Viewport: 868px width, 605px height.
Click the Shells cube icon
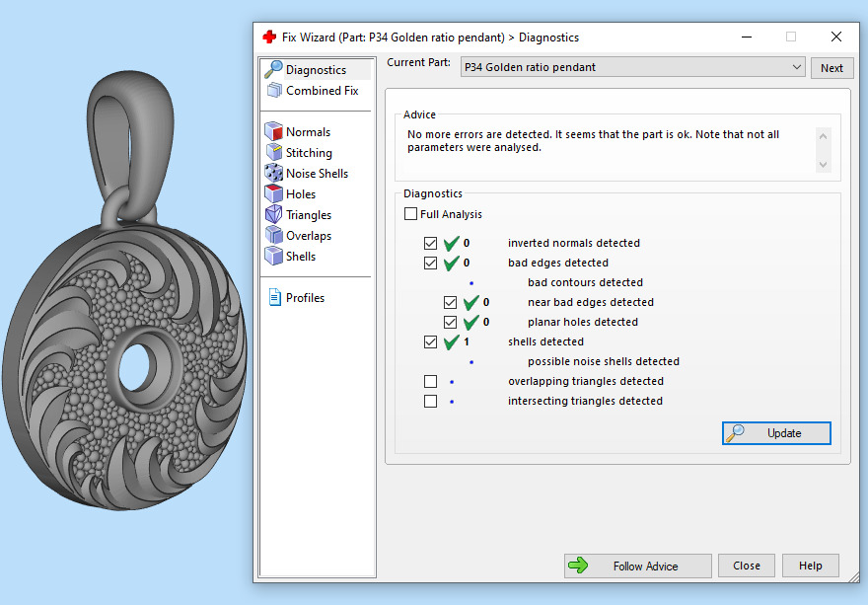click(x=273, y=256)
